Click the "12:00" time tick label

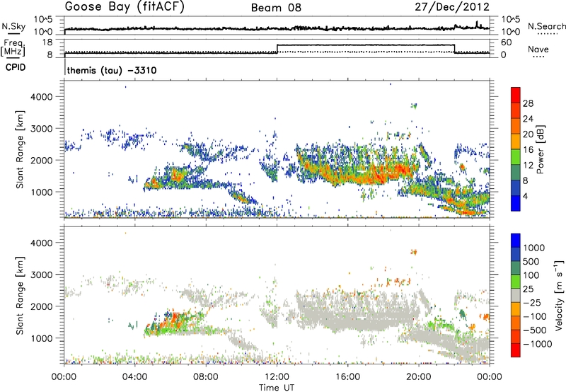[277, 377]
